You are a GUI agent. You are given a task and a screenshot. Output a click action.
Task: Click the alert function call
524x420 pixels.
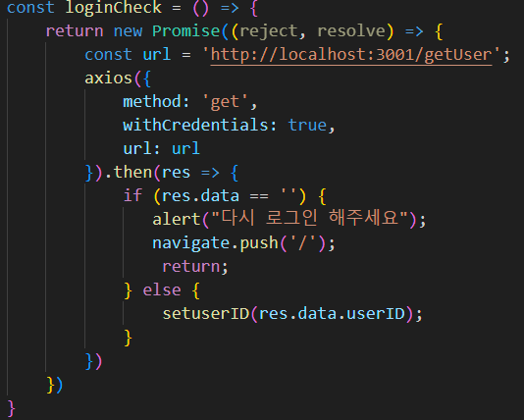[176, 219]
